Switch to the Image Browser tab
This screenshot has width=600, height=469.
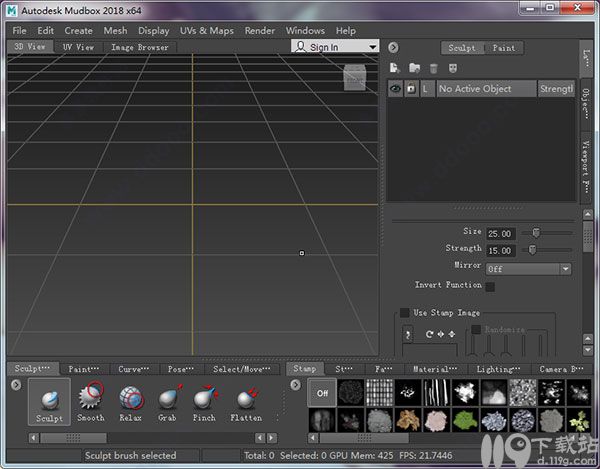coord(140,47)
